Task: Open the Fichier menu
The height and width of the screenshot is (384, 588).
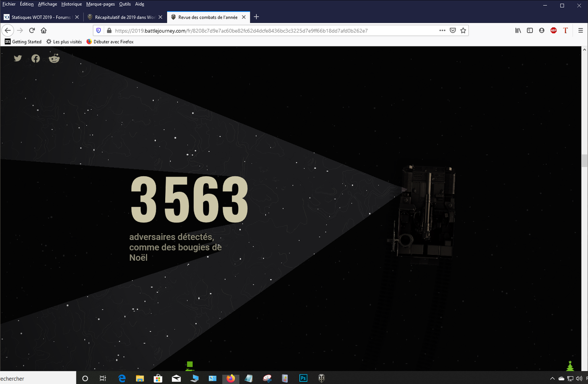Action: (x=9, y=4)
